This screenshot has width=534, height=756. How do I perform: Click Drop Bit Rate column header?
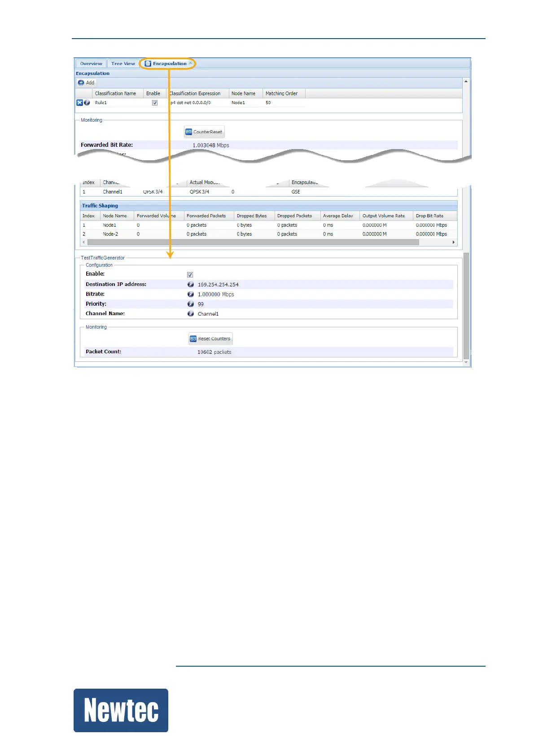tap(435, 216)
